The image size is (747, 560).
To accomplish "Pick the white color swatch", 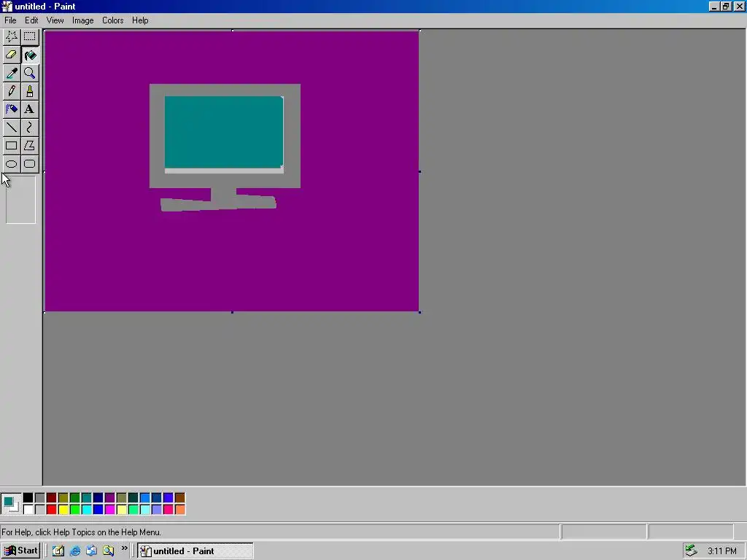I will tap(28, 510).
